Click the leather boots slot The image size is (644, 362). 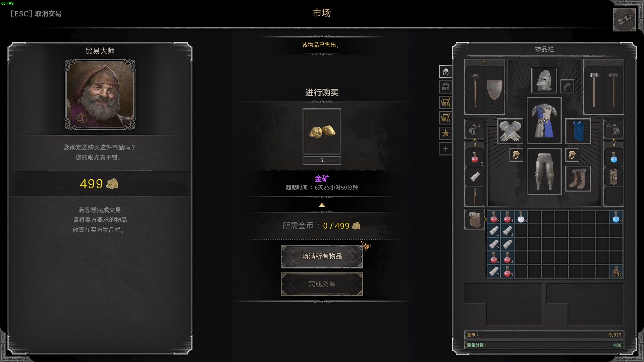578,179
